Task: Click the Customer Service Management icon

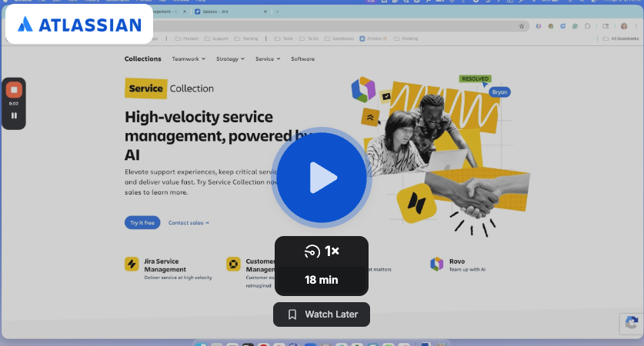Action: 233,264
